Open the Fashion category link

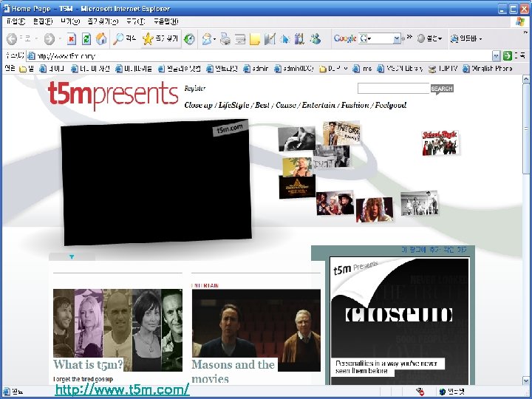coord(355,105)
